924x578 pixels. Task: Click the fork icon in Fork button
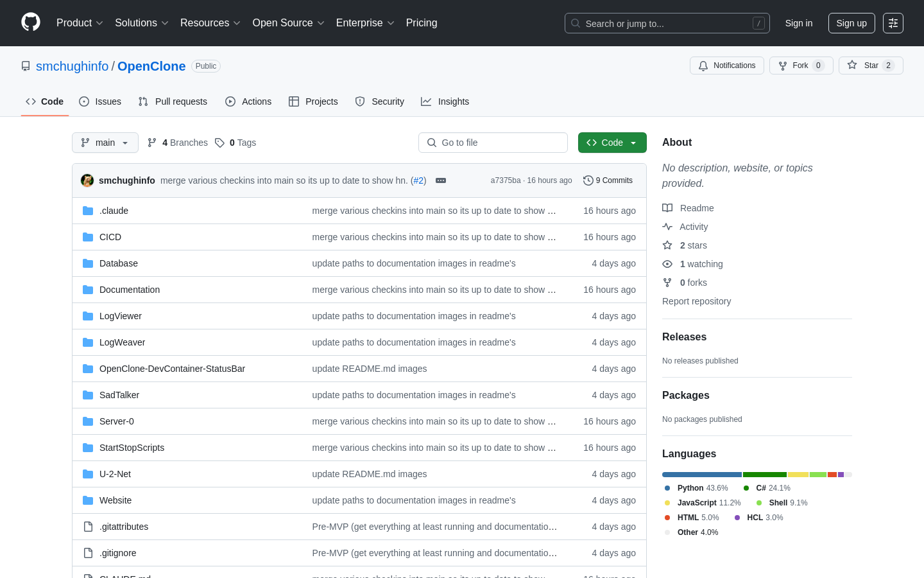point(783,66)
